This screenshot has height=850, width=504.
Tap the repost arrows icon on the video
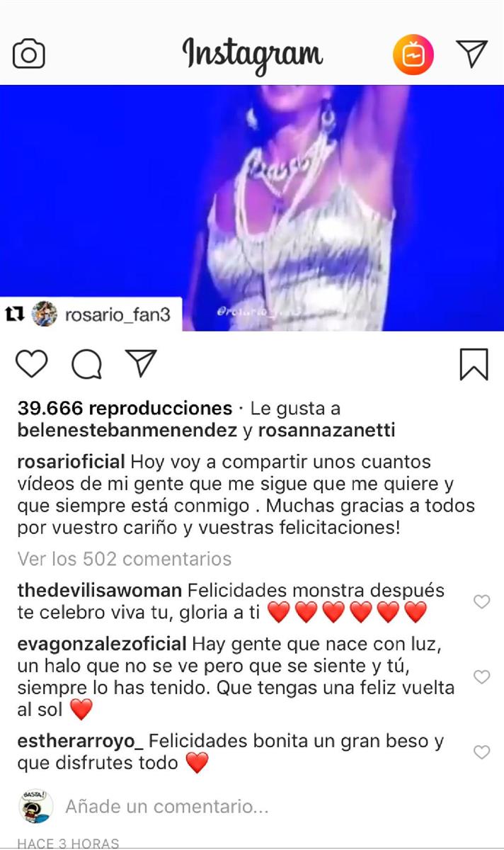tap(14, 314)
